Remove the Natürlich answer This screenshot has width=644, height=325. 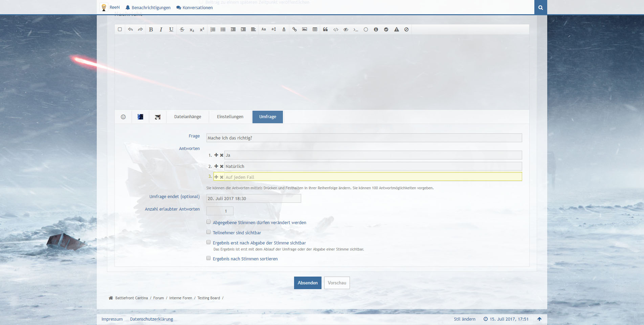coord(222,167)
